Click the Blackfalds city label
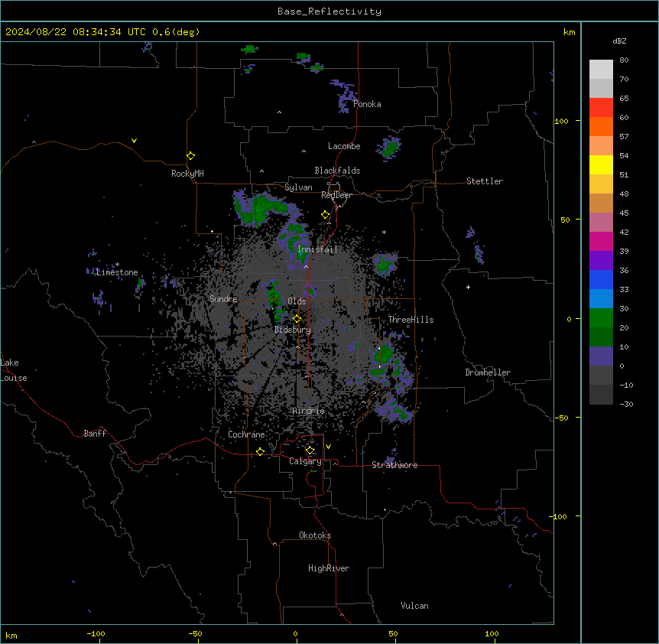The image size is (659, 644). tap(337, 171)
